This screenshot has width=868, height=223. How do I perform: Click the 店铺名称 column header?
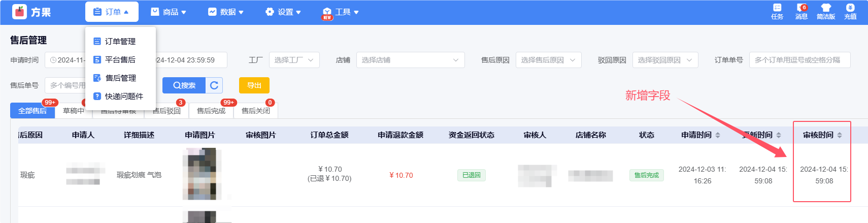(591, 135)
